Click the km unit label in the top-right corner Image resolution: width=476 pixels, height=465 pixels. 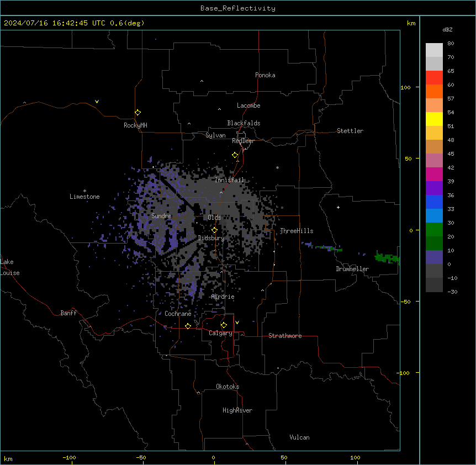point(411,23)
